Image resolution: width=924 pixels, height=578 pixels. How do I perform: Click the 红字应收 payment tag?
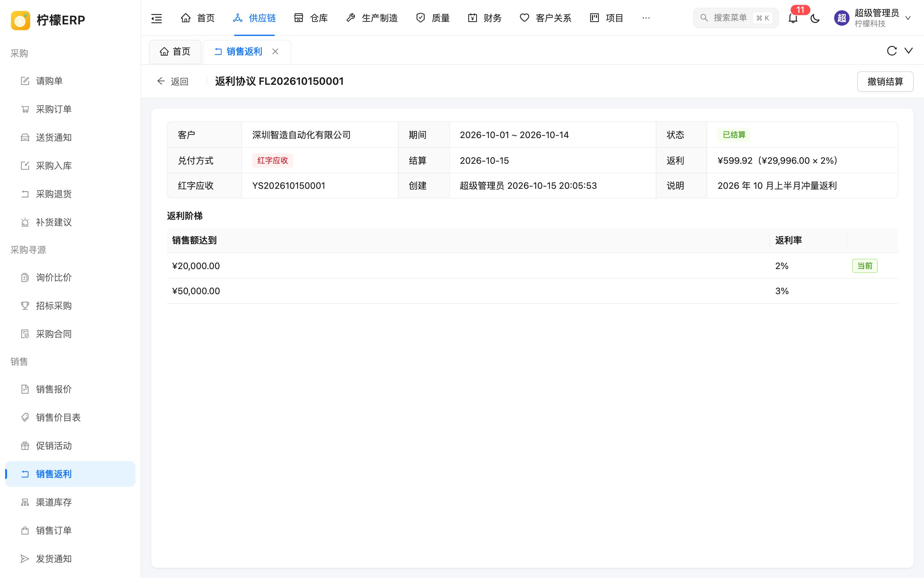pos(272,161)
